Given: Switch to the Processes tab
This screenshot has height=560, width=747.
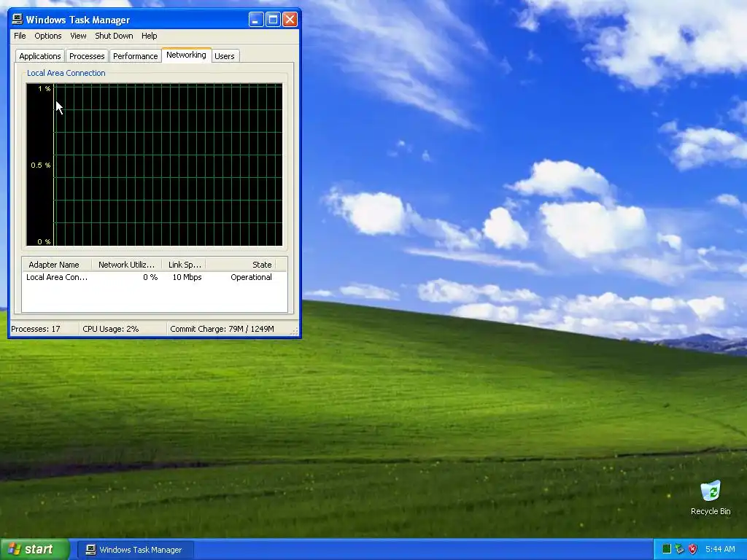Looking at the screenshot, I should click(x=87, y=56).
